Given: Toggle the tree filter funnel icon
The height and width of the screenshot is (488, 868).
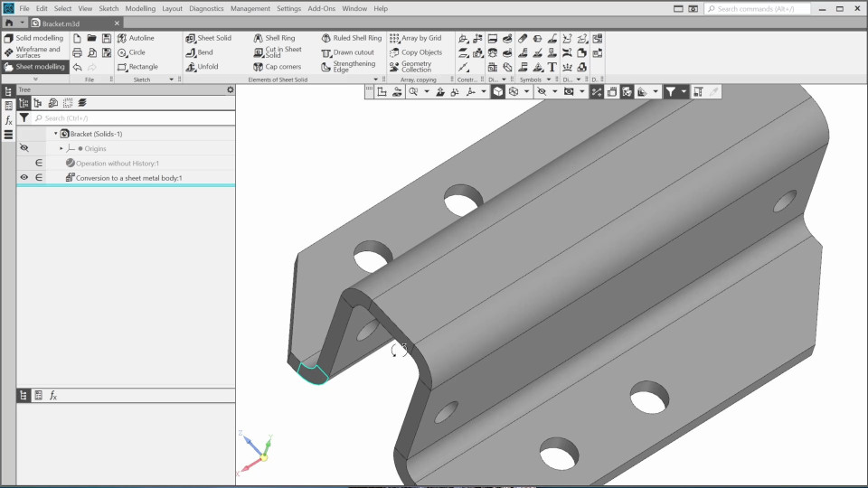Looking at the screenshot, I should pos(24,118).
